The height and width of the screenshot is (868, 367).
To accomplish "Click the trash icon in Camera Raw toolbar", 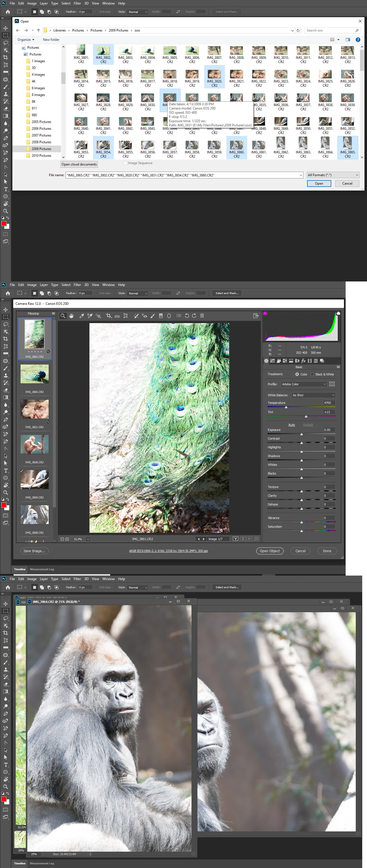I will click(x=202, y=316).
